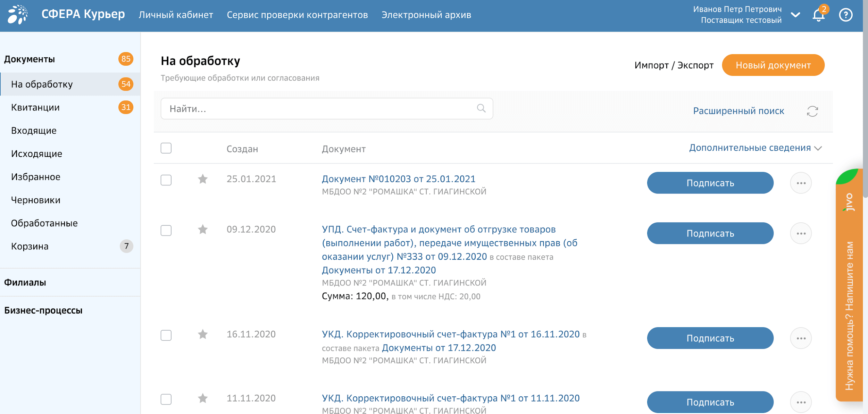Open more actions for Документ №010203
This screenshot has height=414, width=868.
coord(801,183)
